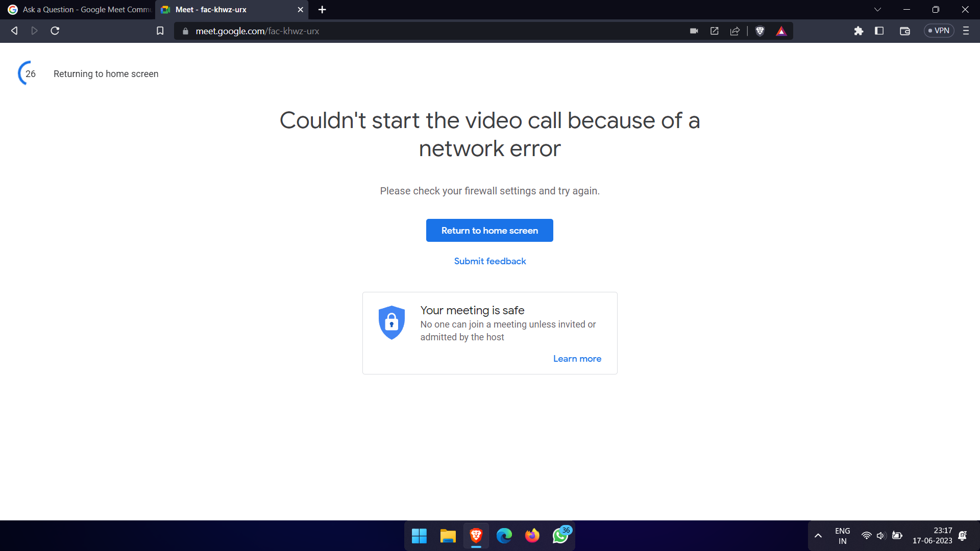Expand the tab search dropdown arrow
980x551 pixels.
877,10
